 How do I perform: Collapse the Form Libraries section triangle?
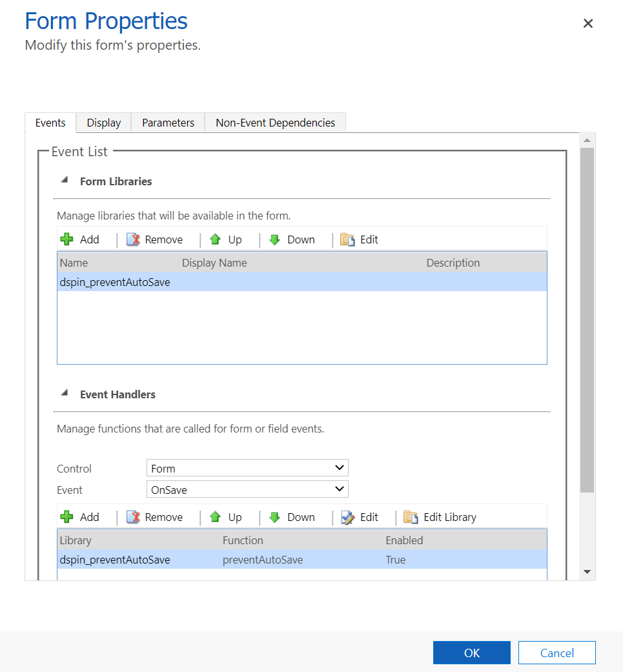point(65,180)
